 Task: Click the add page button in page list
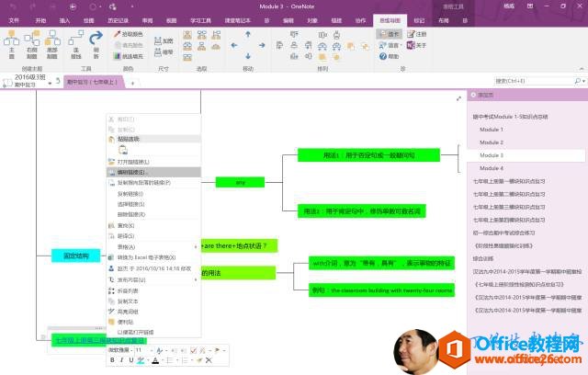[483, 96]
